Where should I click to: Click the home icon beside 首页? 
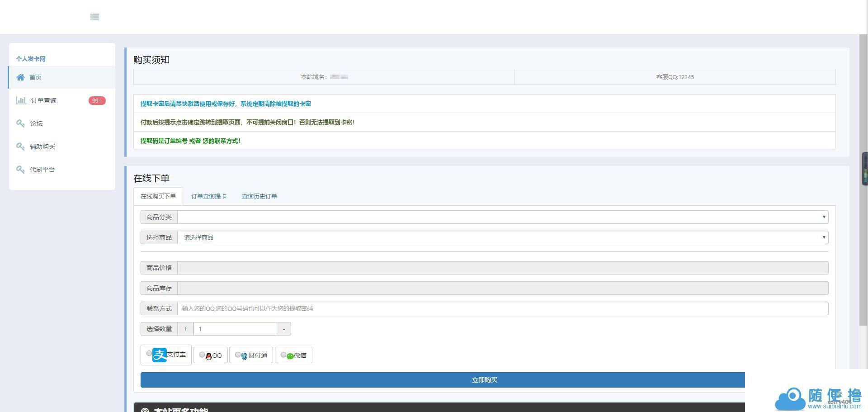pyautogui.click(x=20, y=77)
